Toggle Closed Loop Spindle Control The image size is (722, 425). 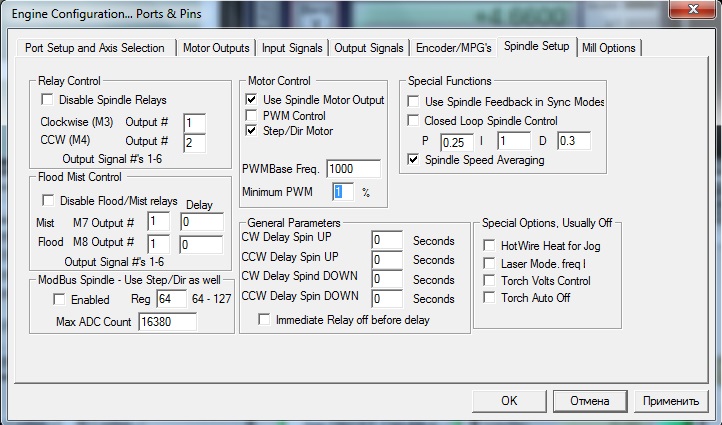click(x=413, y=121)
